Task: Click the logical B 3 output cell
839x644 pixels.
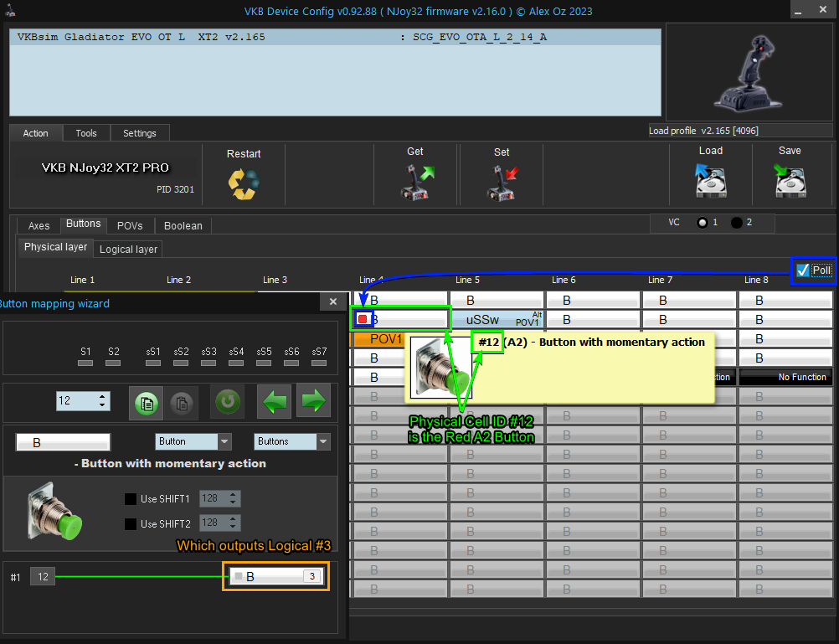Action: point(275,576)
